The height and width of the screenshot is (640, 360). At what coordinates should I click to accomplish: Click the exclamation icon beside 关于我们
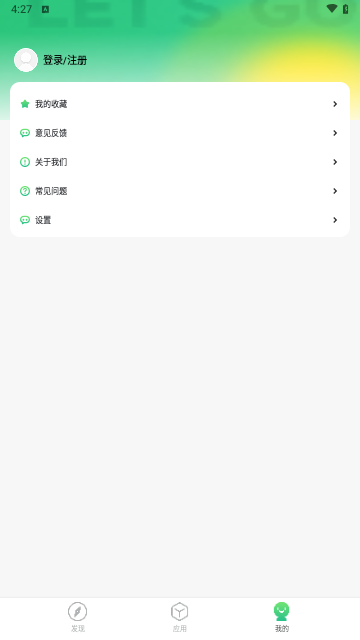click(25, 162)
